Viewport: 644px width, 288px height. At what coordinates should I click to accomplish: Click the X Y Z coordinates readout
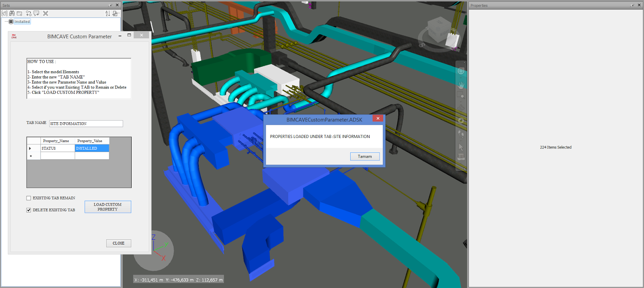click(x=178, y=280)
